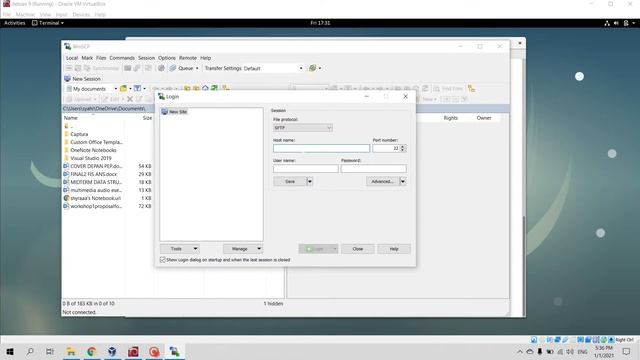Open the File protocol SFTP dropdown
Screen dimensions: 640x360
coord(302,128)
